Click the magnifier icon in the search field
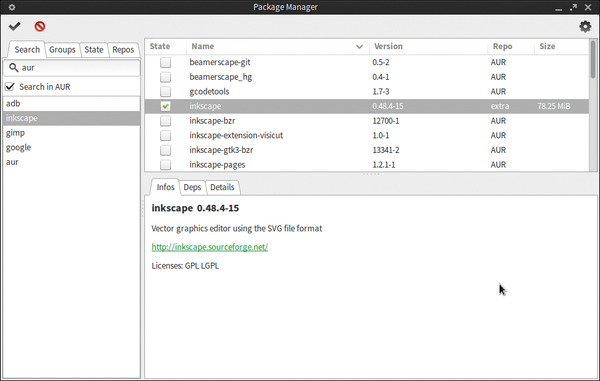This screenshot has width=600, height=381. point(13,68)
